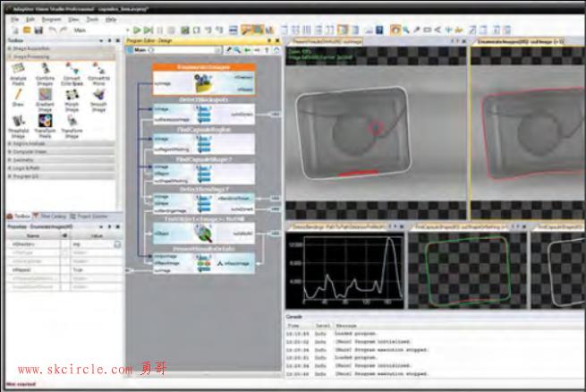This screenshot has width=586, height=392.
Task: Expand the Logic & Math toolbox category
Action: [61, 168]
